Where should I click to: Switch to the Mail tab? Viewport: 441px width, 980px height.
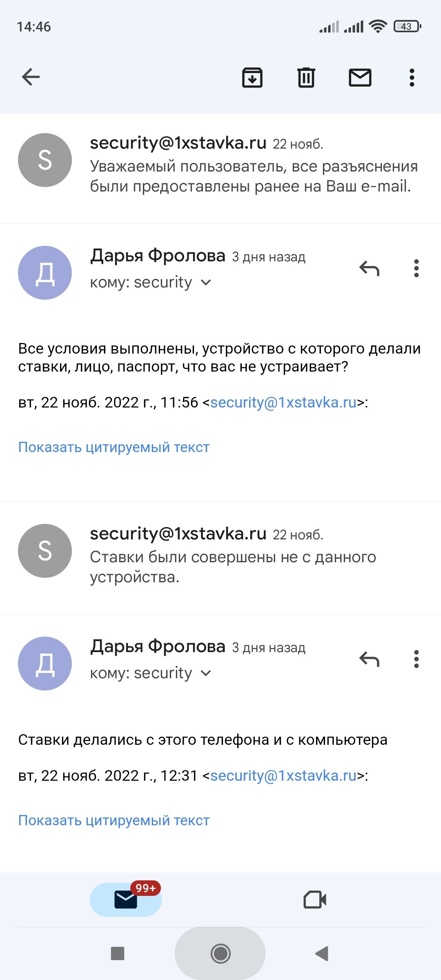tap(126, 900)
